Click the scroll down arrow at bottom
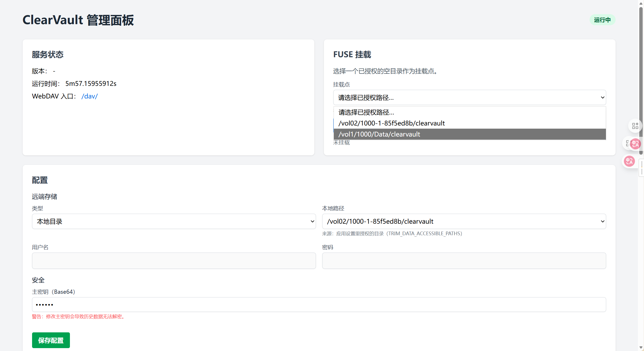The height and width of the screenshot is (351, 644). pos(641,348)
